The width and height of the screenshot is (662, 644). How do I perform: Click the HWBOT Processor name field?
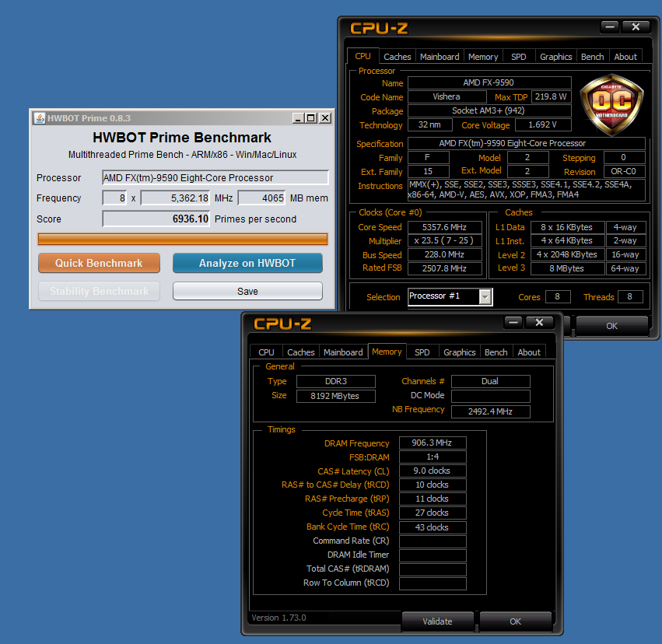pyautogui.click(x=215, y=177)
